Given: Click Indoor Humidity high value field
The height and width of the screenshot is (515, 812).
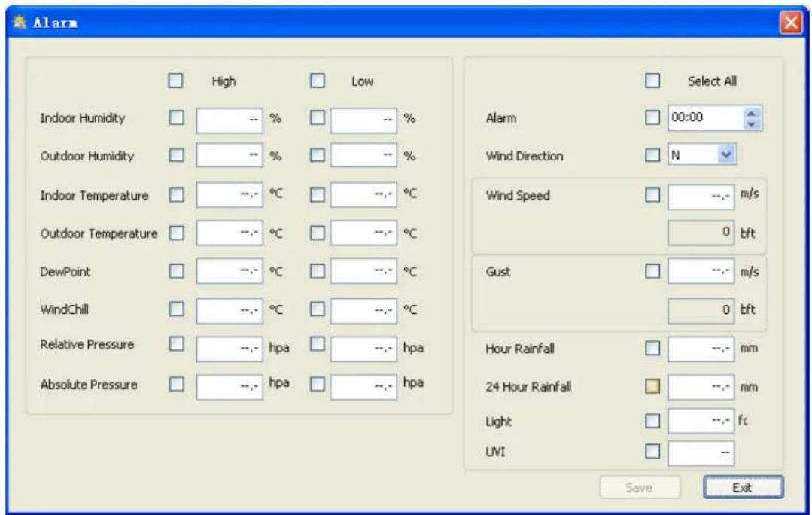Looking at the screenshot, I should tap(230, 120).
